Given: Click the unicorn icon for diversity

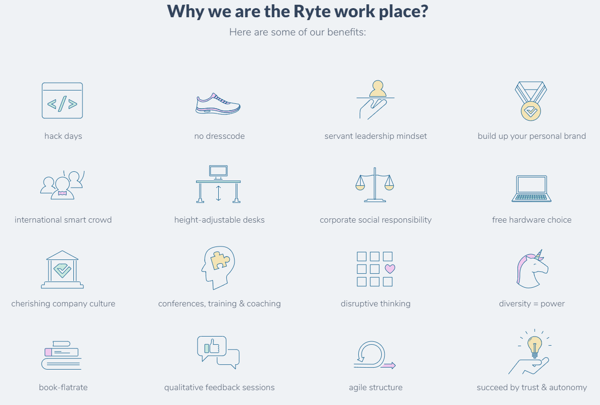Looking at the screenshot, I should (x=532, y=269).
